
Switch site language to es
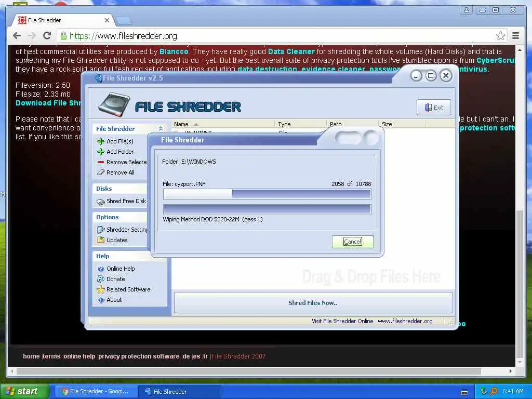(x=196, y=356)
